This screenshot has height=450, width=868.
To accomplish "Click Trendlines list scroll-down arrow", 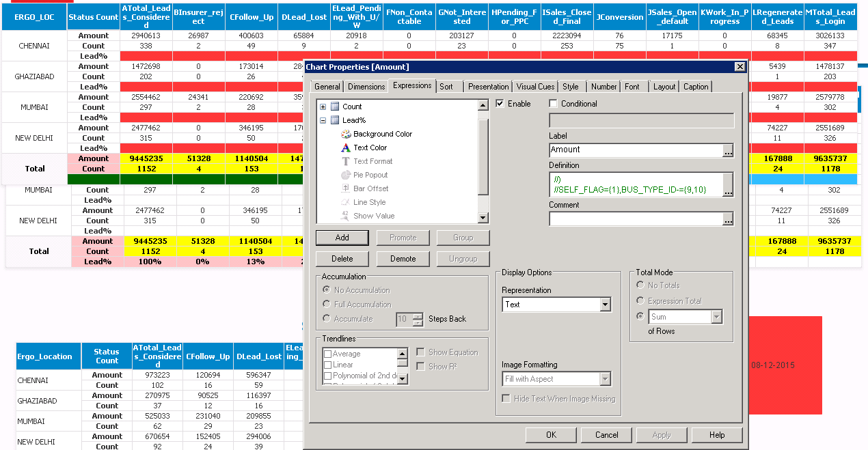I will click(x=403, y=378).
